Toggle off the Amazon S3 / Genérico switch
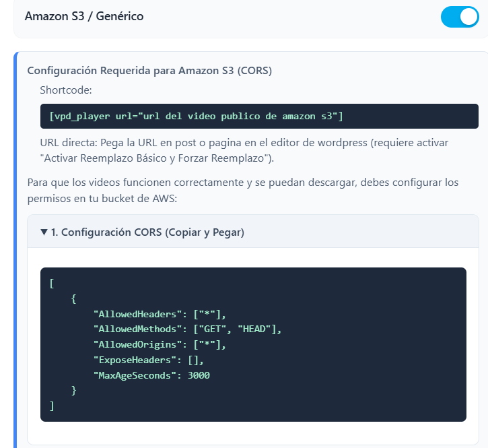This screenshot has height=448, width=488. click(x=459, y=16)
